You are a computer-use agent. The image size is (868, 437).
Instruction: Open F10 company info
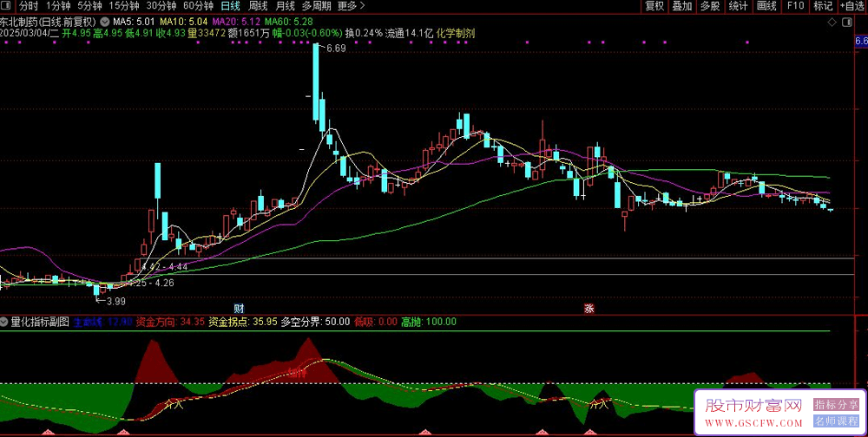pyautogui.click(x=795, y=6)
